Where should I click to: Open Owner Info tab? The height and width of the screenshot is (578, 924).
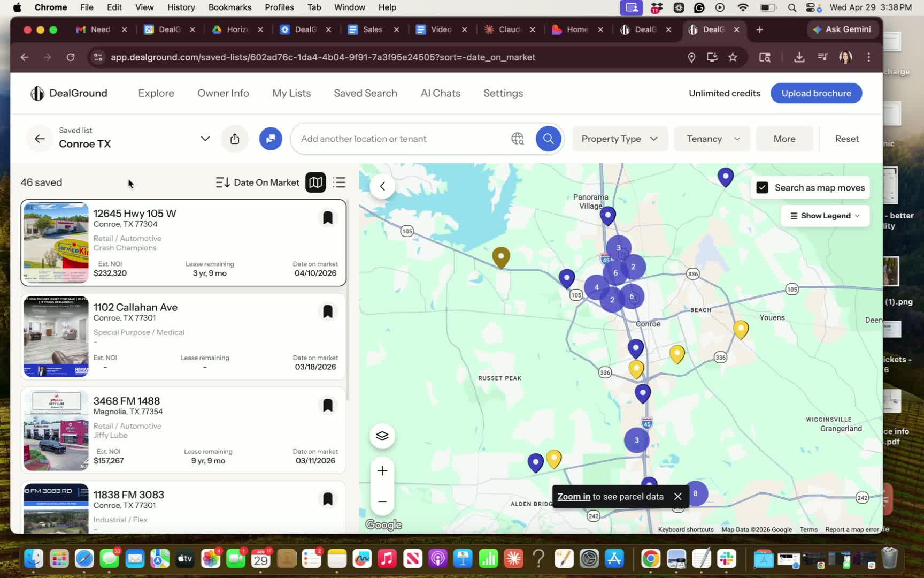pyautogui.click(x=223, y=93)
